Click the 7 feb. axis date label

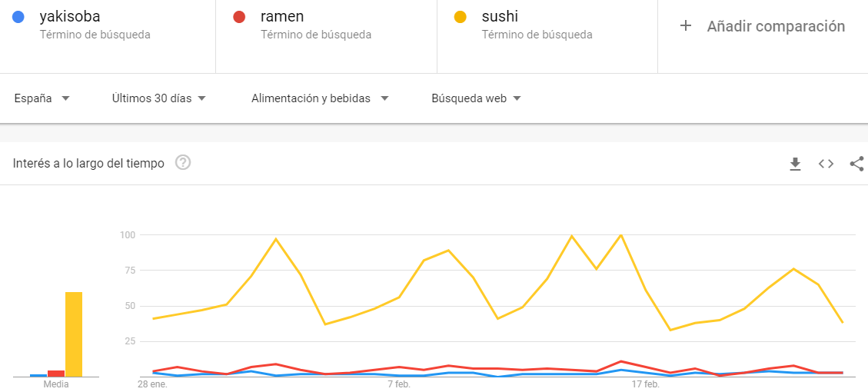[x=398, y=384]
